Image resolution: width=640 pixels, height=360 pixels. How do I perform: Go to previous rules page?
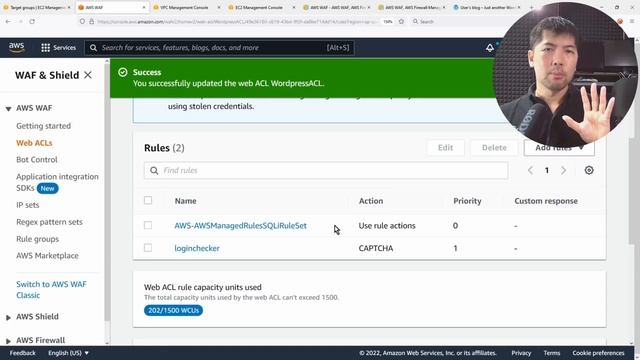530,170
